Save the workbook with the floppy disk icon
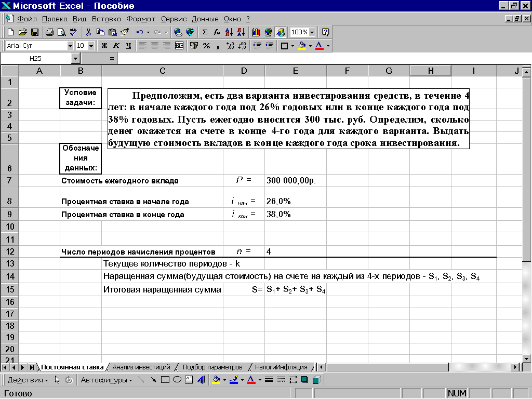 click(x=35, y=32)
